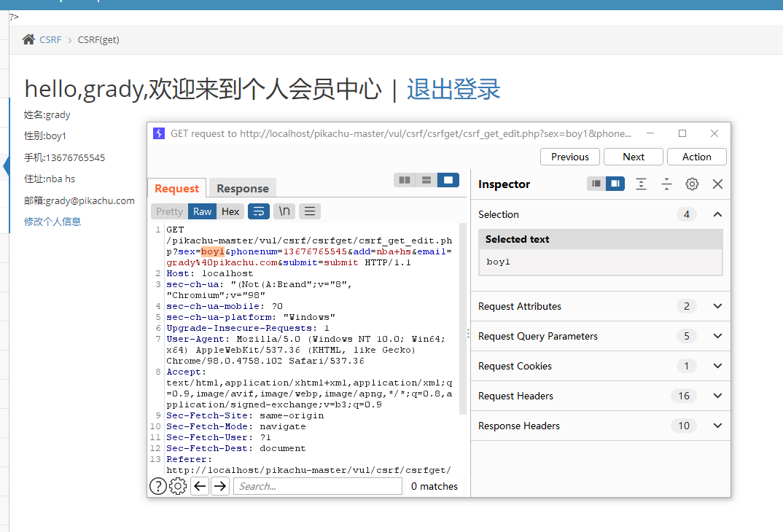Select the Hex view tab
The image size is (783, 532).
230,211
